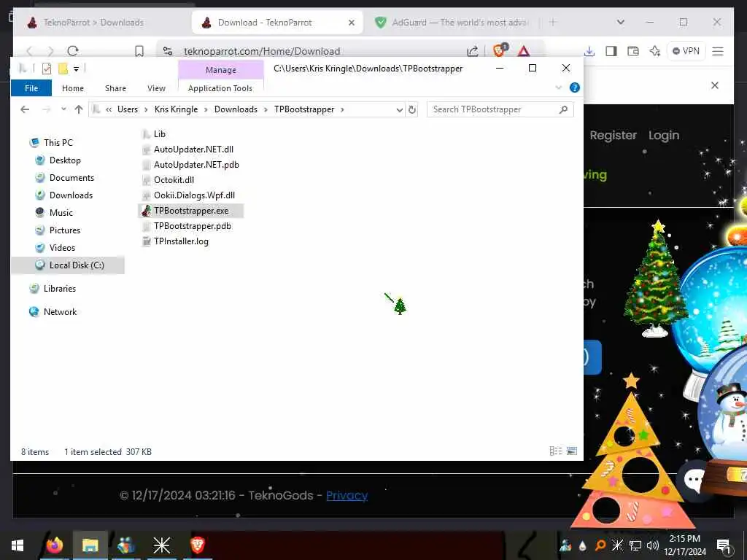Viewport: 747px width, 560px height.
Task: Open the Brave Wallet icon
Action: [633, 51]
